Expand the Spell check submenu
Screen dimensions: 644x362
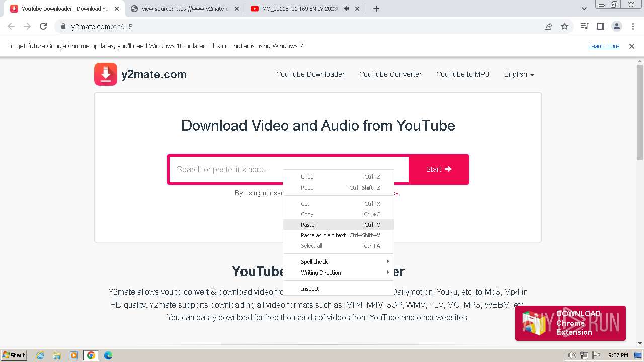click(339, 262)
